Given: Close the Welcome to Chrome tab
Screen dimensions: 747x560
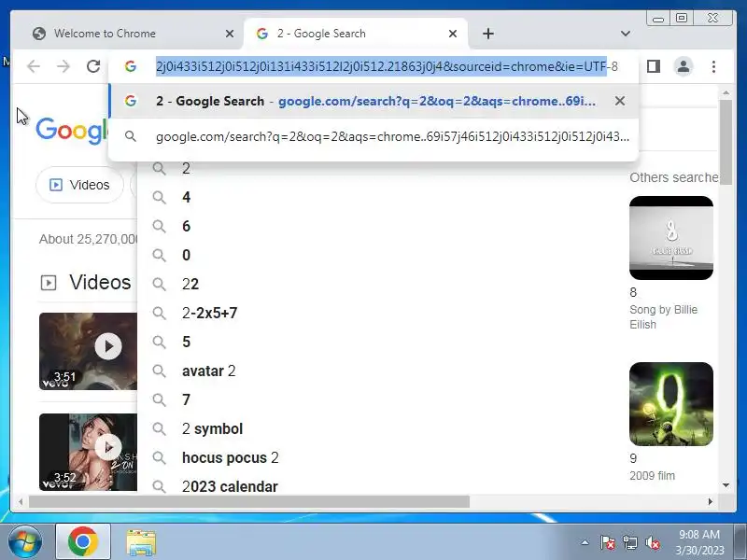Looking at the screenshot, I should click(229, 34).
